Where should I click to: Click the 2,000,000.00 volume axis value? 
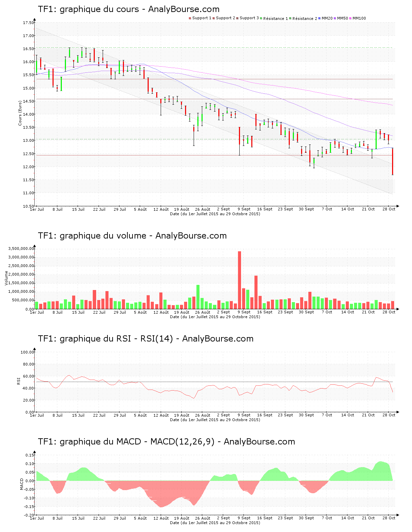click(x=21, y=275)
